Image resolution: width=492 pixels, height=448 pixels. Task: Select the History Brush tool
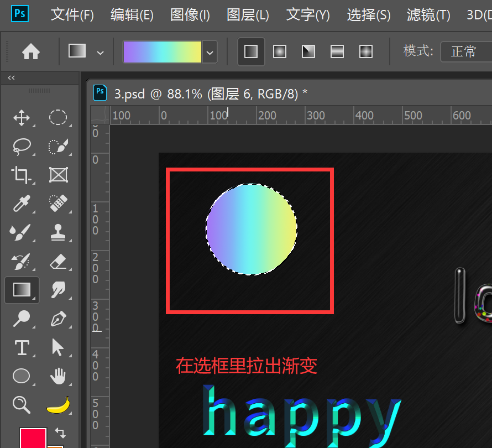coord(20,261)
